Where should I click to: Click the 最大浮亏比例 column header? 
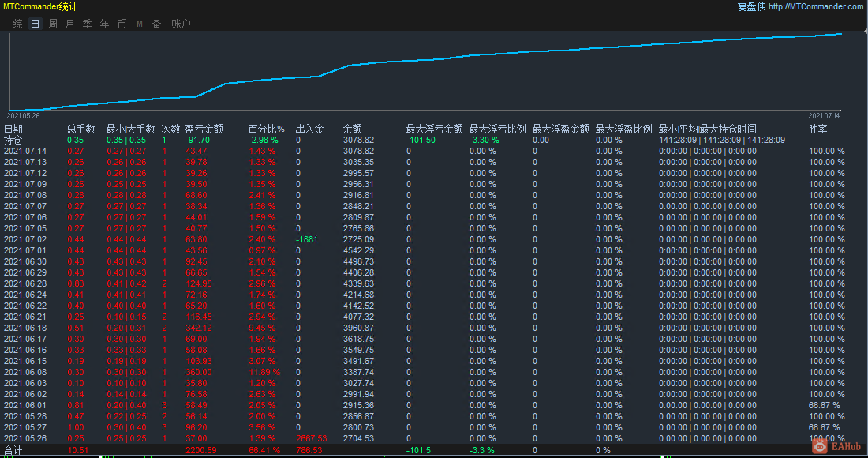tap(498, 129)
